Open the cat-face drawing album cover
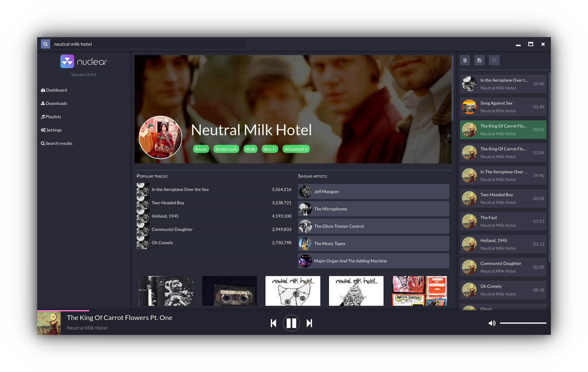 [293, 291]
